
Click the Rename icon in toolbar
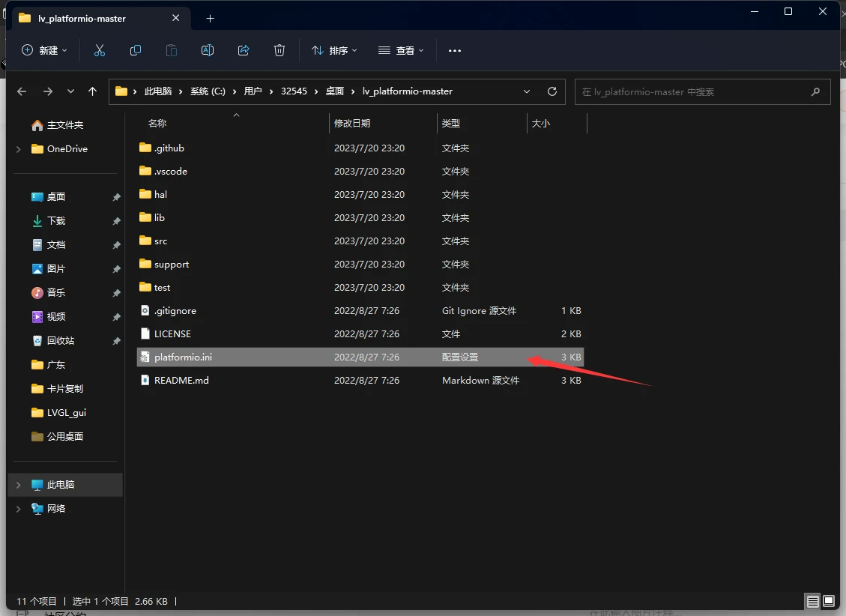click(207, 50)
